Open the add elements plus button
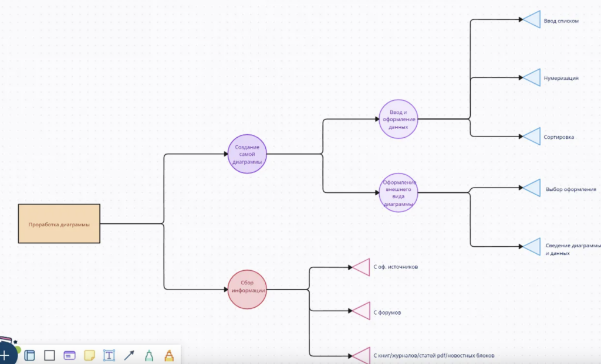This screenshot has height=364, width=601. tap(5, 355)
